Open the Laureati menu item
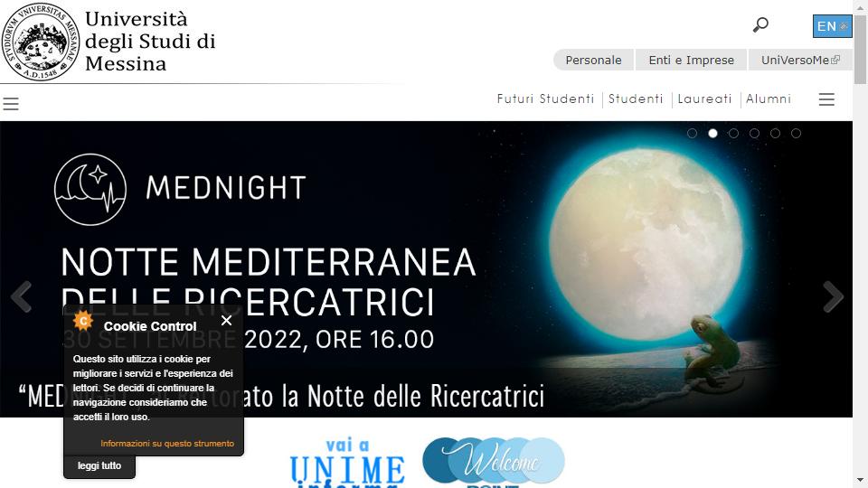 [704, 99]
